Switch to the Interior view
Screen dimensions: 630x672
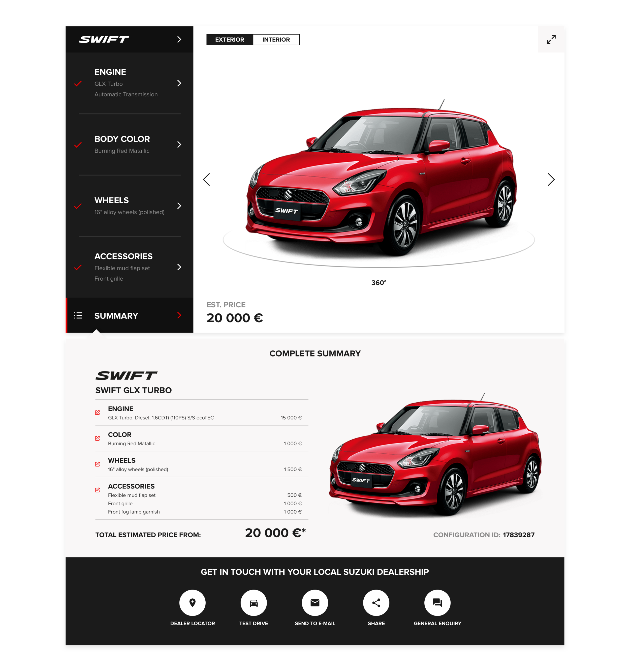(276, 40)
